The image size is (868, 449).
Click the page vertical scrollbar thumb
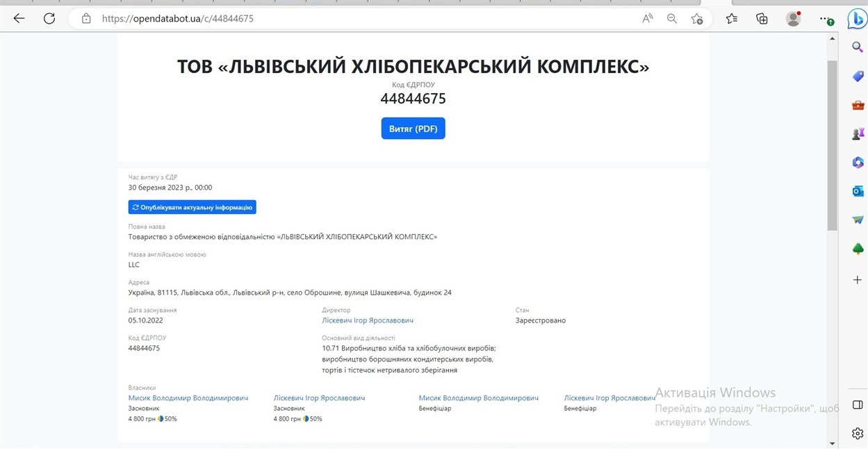[832, 145]
